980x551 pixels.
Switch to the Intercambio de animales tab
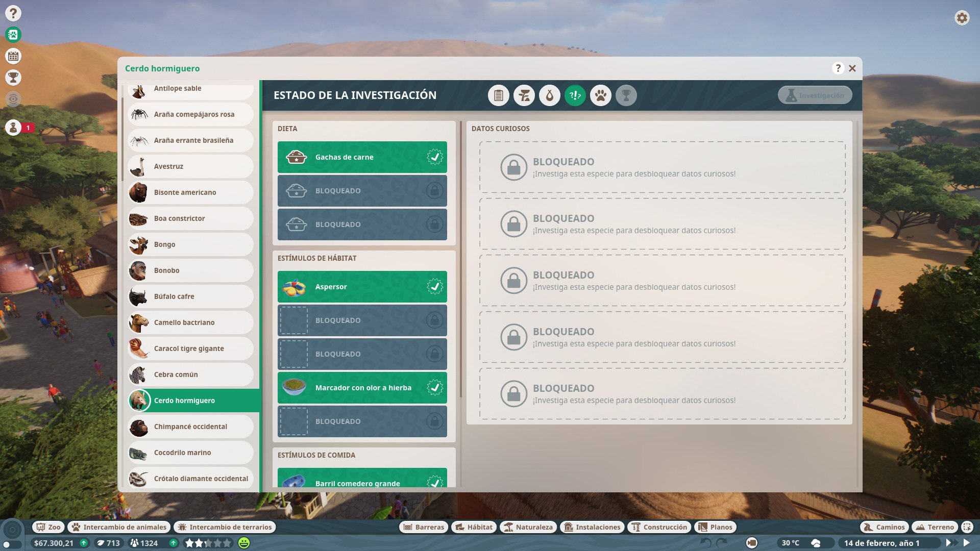click(x=118, y=527)
